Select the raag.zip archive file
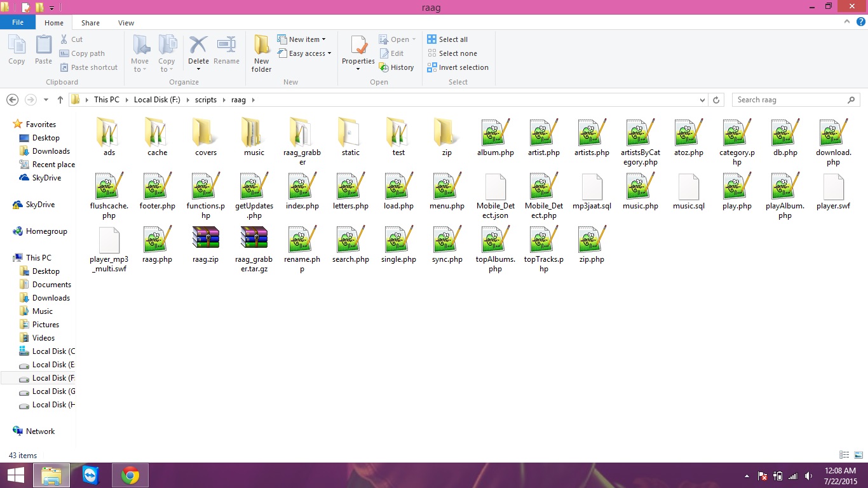868x488 pixels. pyautogui.click(x=205, y=243)
